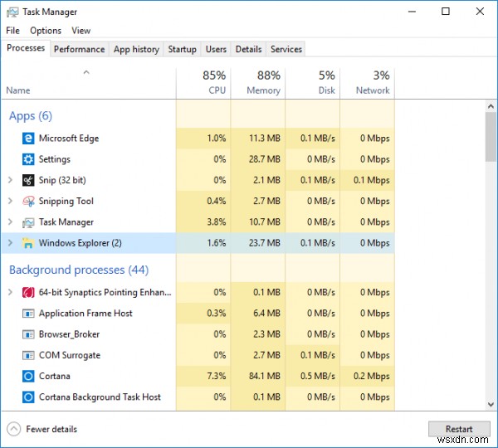The width and height of the screenshot is (498, 448).
Task: Select the Cortana process name
Action: click(54, 377)
